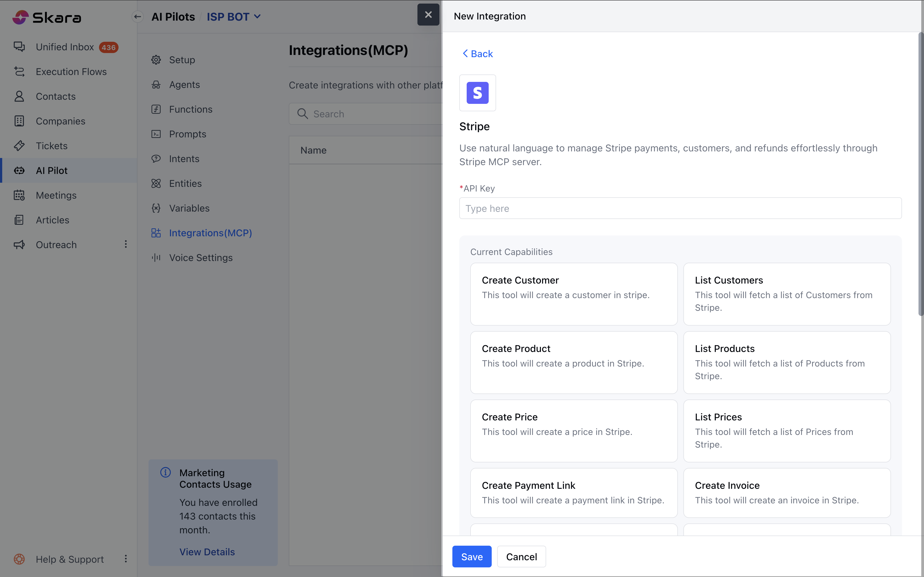
Task: Collapse sidebar with the arrow button
Action: click(137, 16)
